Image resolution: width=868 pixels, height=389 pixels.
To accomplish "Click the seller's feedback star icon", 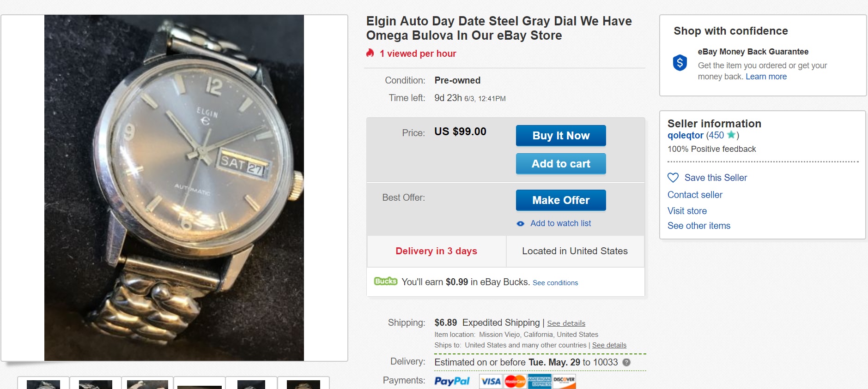I will (x=731, y=135).
